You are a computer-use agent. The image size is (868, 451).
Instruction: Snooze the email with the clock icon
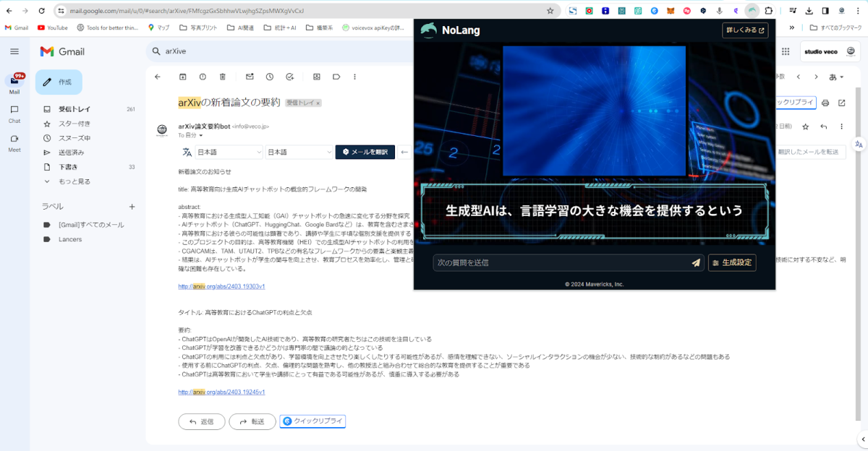click(269, 77)
